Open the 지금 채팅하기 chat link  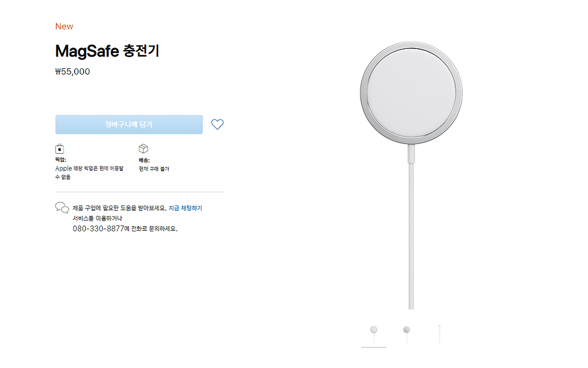(185, 208)
